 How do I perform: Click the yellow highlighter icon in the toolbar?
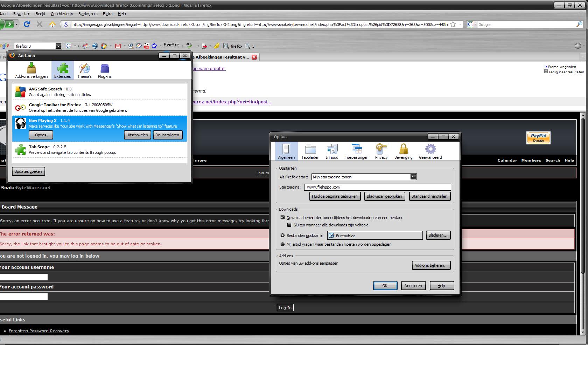217,46
